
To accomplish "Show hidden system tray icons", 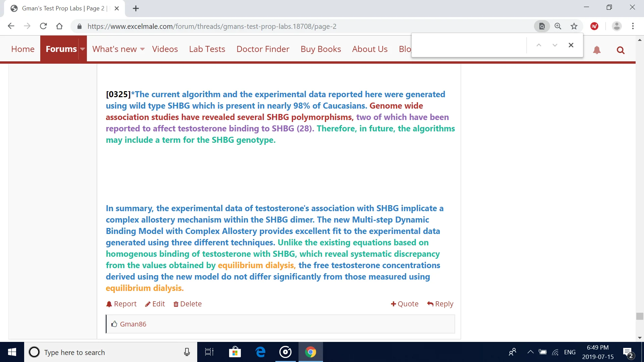I will pyautogui.click(x=530, y=352).
